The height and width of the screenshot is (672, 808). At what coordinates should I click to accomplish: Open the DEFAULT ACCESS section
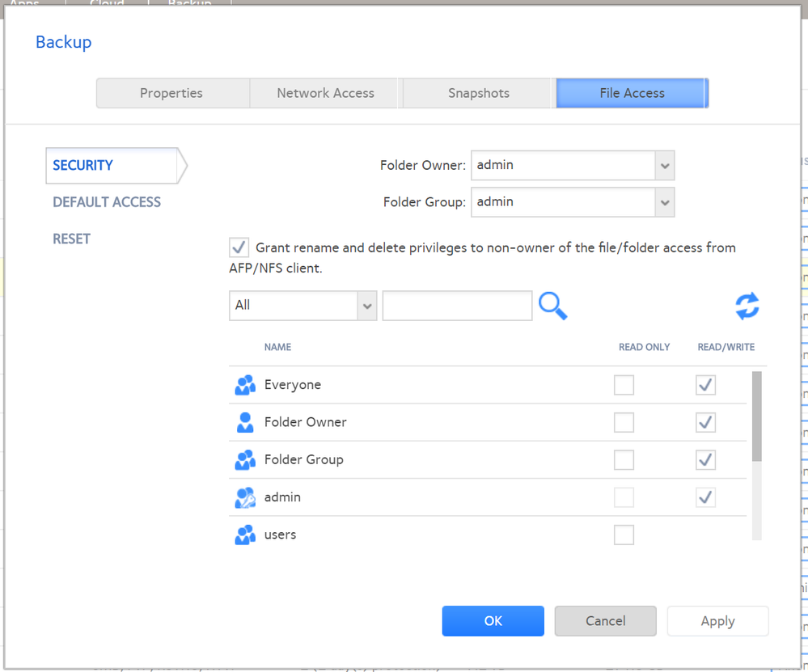tap(107, 202)
